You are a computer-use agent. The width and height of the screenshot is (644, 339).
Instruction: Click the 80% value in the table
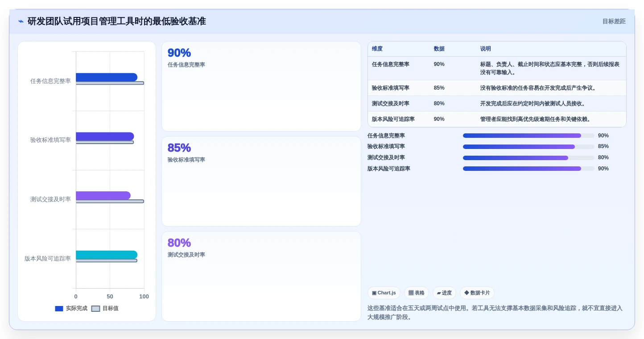pos(439,103)
